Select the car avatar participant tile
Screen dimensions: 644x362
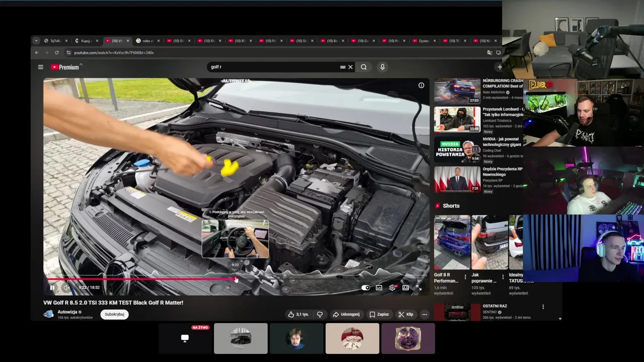pos(240,338)
